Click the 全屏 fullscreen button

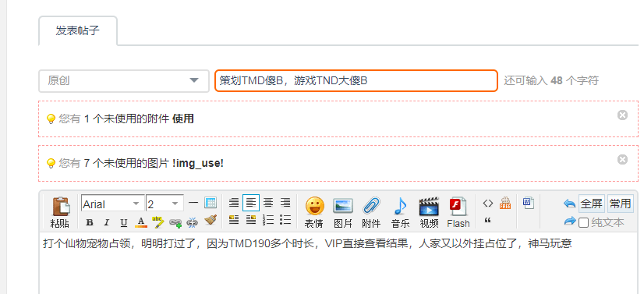click(x=592, y=204)
